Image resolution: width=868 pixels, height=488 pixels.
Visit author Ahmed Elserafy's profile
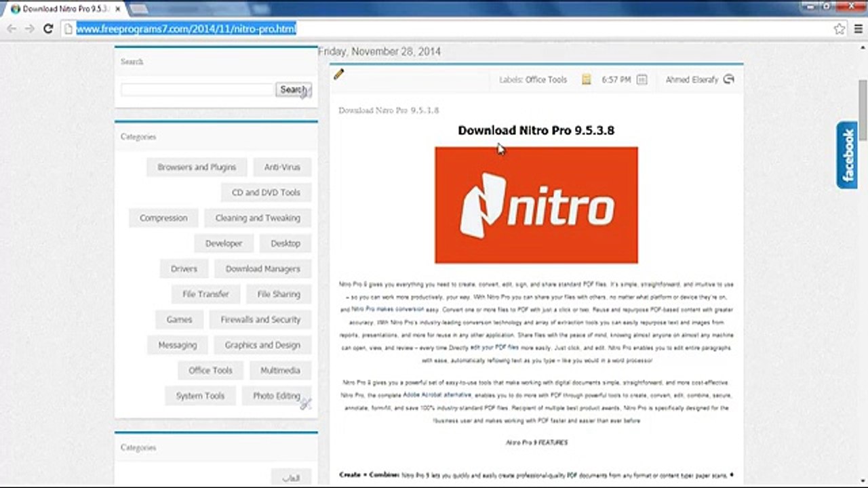pos(692,80)
